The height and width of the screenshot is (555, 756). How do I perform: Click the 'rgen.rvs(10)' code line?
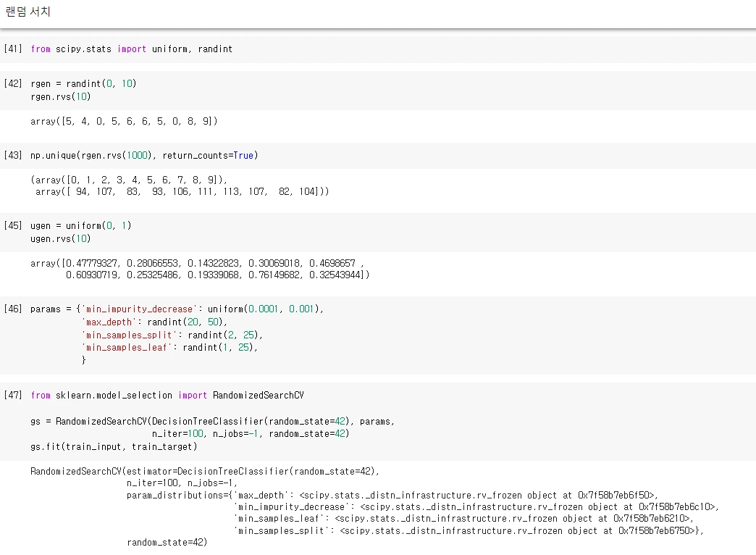(x=61, y=96)
